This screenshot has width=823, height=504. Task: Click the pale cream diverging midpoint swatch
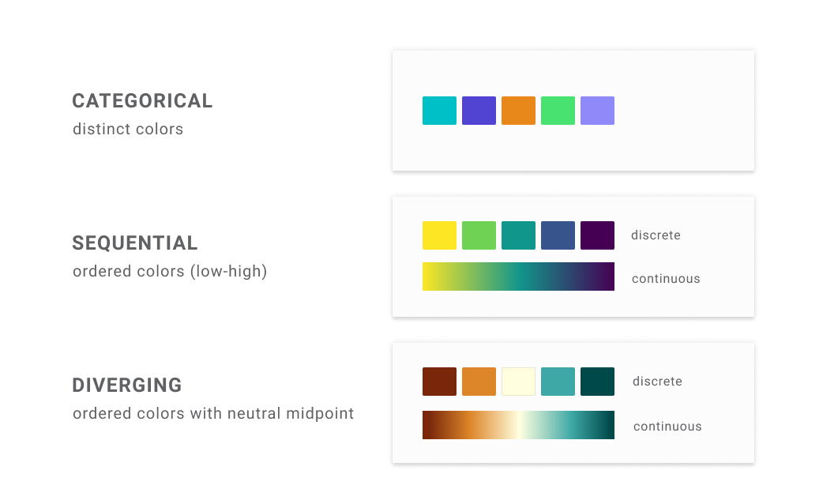pos(518,382)
